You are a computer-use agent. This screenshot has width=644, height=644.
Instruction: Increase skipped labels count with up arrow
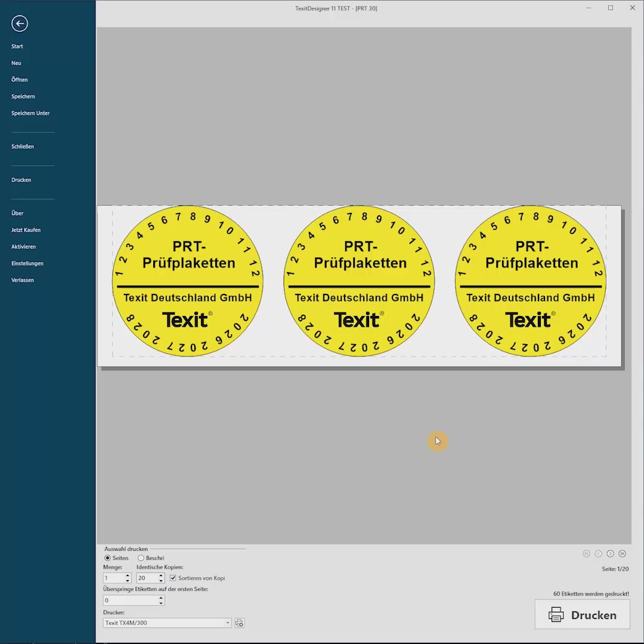(161, 598)
